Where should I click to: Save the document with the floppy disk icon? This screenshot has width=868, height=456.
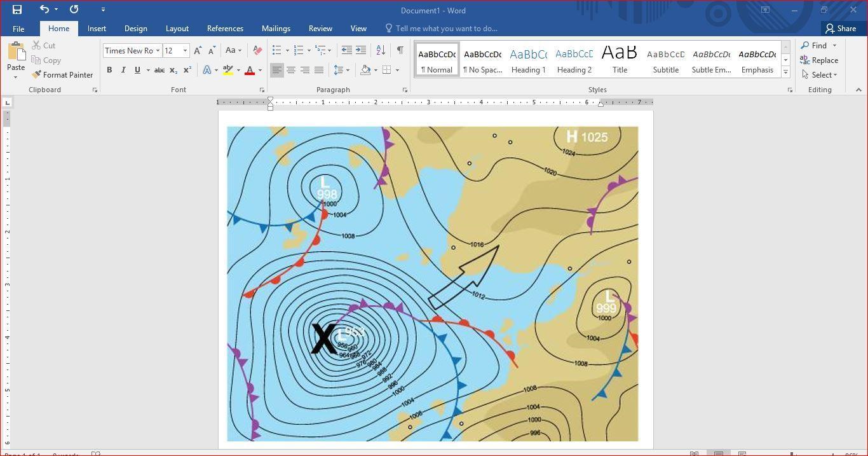point(17,10)
